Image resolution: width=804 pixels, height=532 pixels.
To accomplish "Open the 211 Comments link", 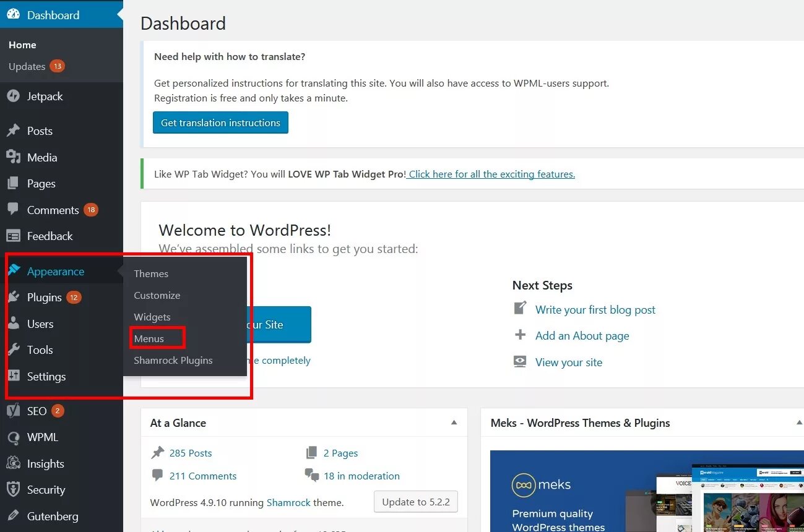I will 203,476.
